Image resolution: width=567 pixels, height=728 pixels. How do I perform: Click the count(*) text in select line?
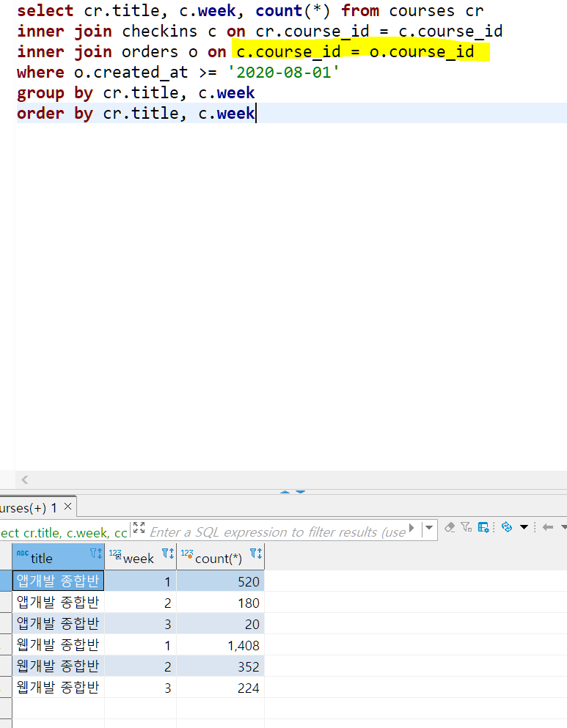(293, 11)
